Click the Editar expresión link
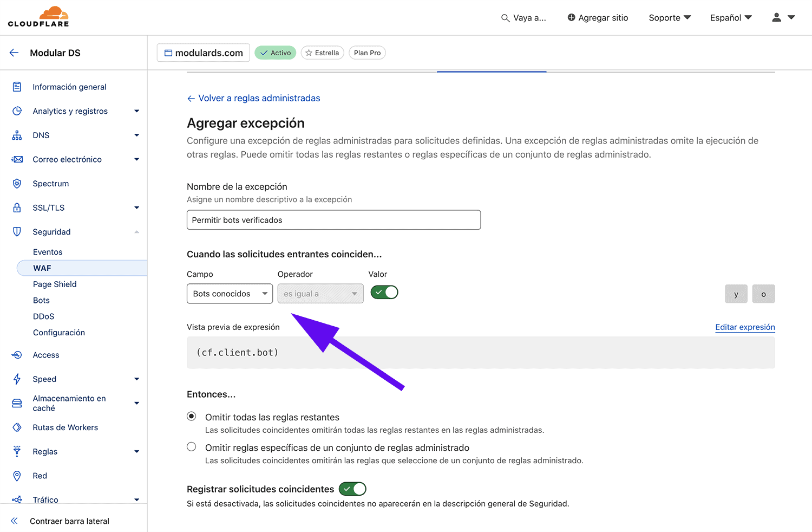The image size is (812, 532). [x=745, y=327]
